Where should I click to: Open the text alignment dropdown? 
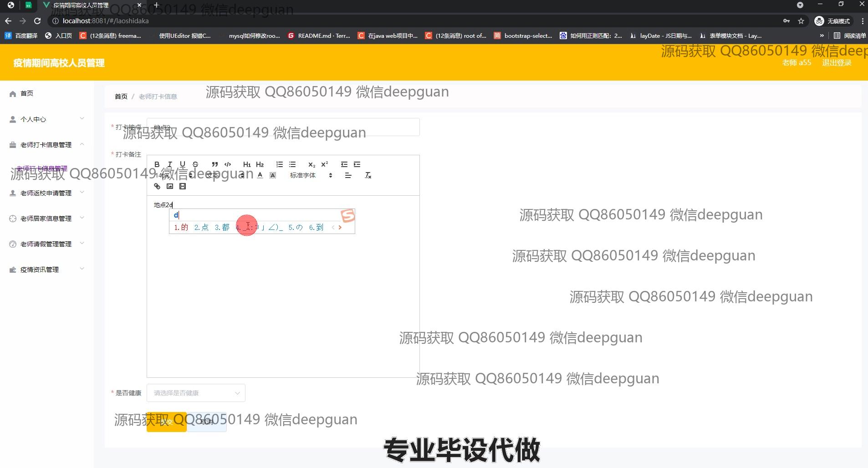(348, 175)
